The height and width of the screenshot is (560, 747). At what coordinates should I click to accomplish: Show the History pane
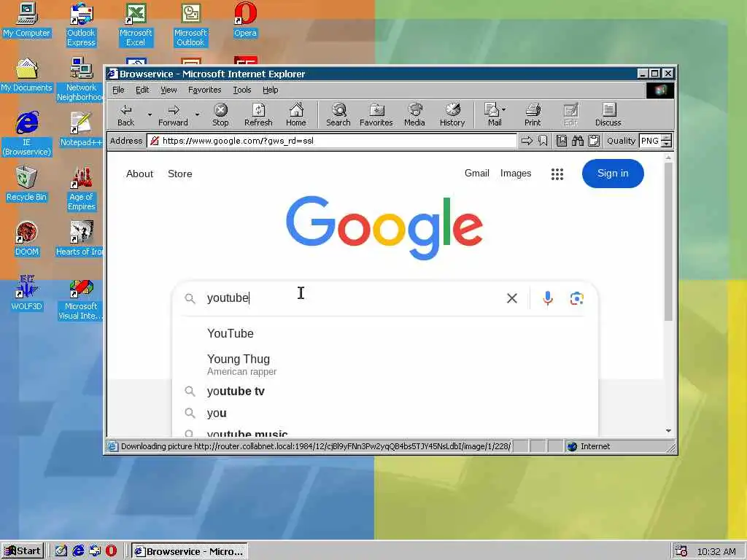tap(452, 114)
